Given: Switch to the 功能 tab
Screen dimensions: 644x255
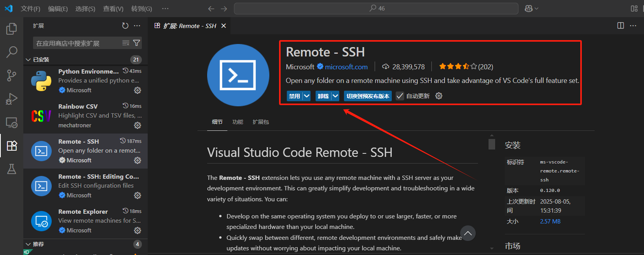Looking at the screenshot, I should click(x=237, y=122).
